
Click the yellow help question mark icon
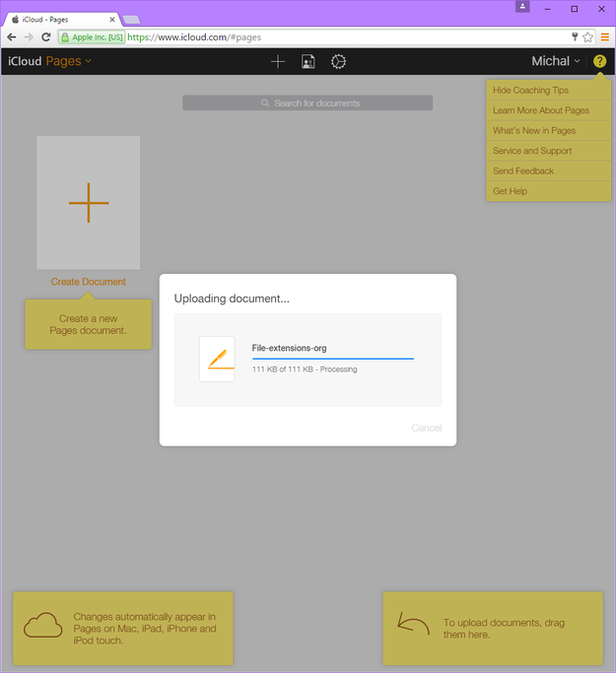(599, 61)
